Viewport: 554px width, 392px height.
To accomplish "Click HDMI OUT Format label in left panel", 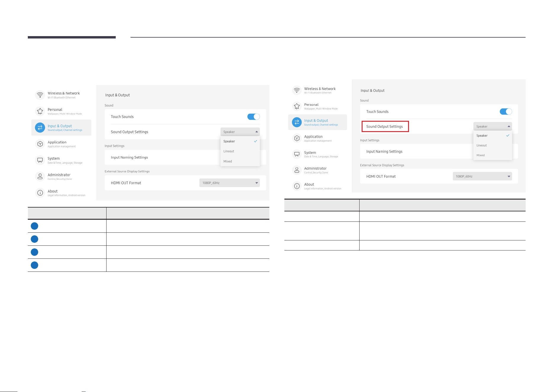I will pyautogui.click(x=126, y=183).
